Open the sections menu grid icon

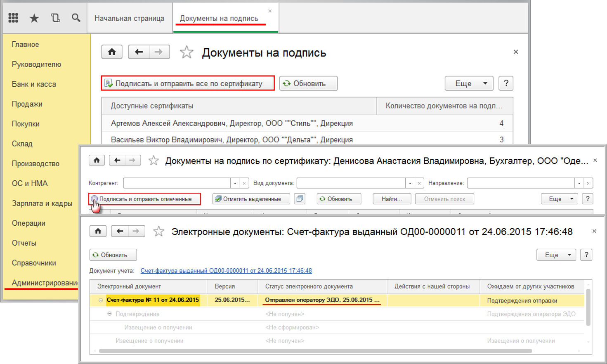(13, 18)
